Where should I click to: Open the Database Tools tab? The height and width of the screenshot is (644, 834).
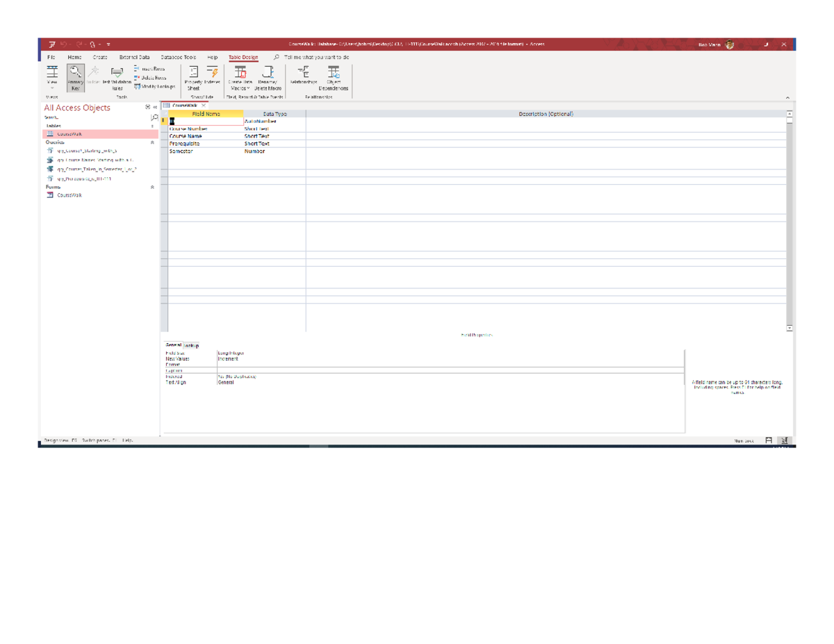coord(178,58)
